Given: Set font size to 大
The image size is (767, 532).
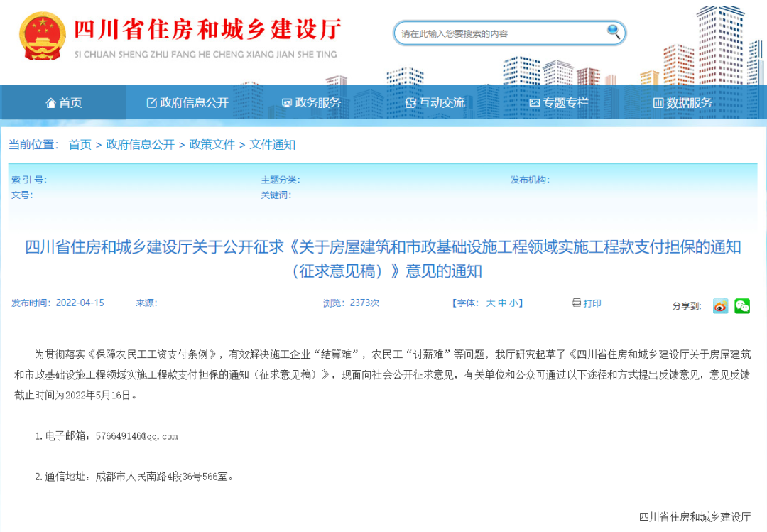Looking at the screenshot, I should tap(491, 303).
